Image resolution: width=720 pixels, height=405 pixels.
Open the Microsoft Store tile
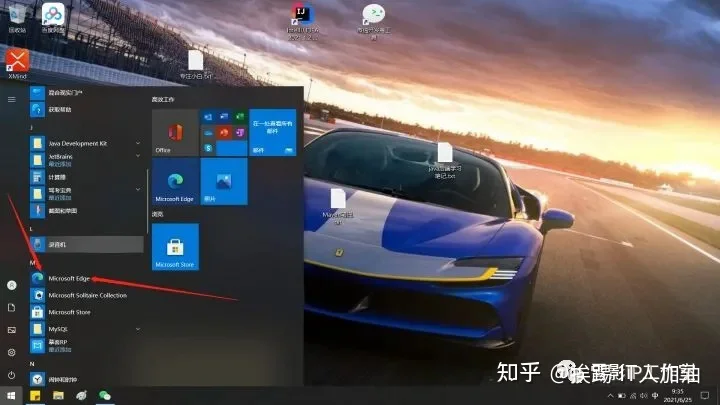[x=175, y=247]
